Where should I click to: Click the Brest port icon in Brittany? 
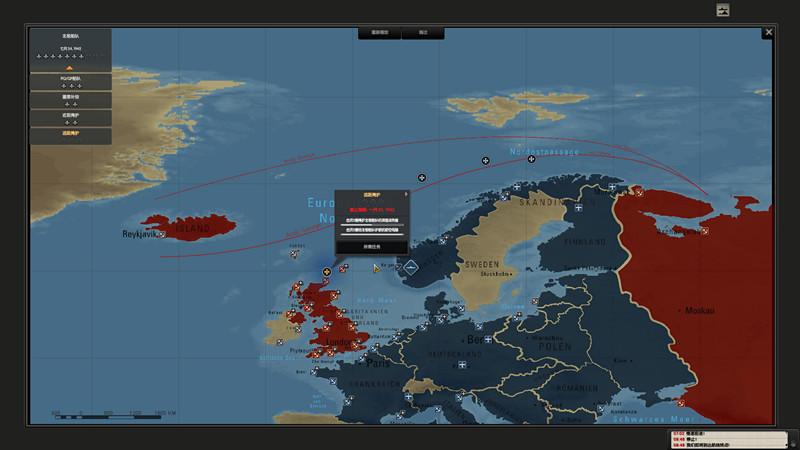tap(314, 372)
